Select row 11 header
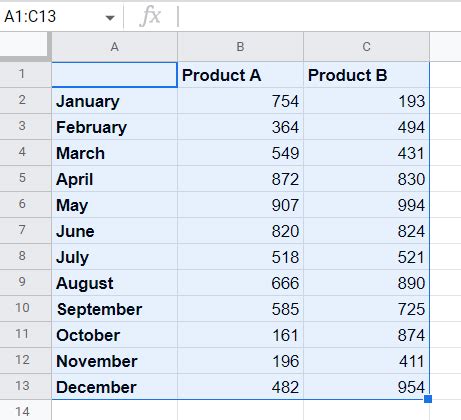The height and width of the screenshot is (420, 461). coord(25,335)
